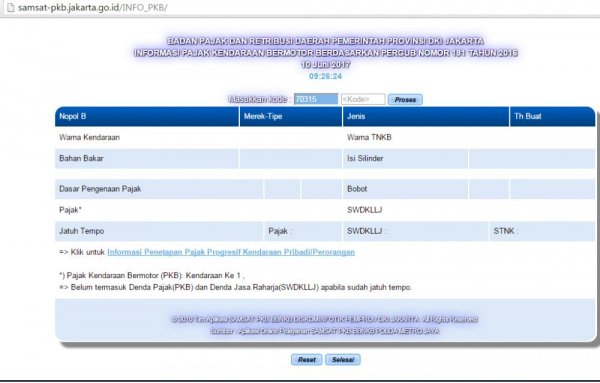This screenshot has height=383, width=600.
Task: Click the Jatuh Tempo label
Action: (x=82, y=231)
